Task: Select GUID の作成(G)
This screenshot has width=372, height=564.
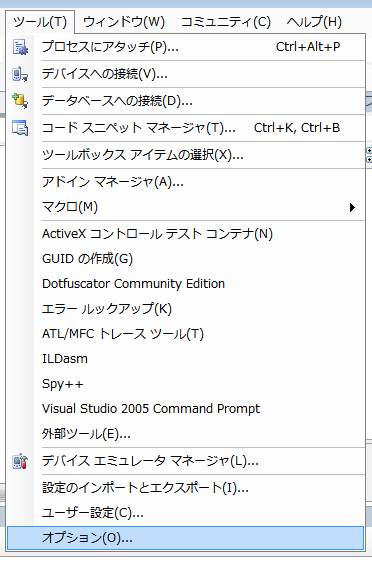Action: click(186, 259)
